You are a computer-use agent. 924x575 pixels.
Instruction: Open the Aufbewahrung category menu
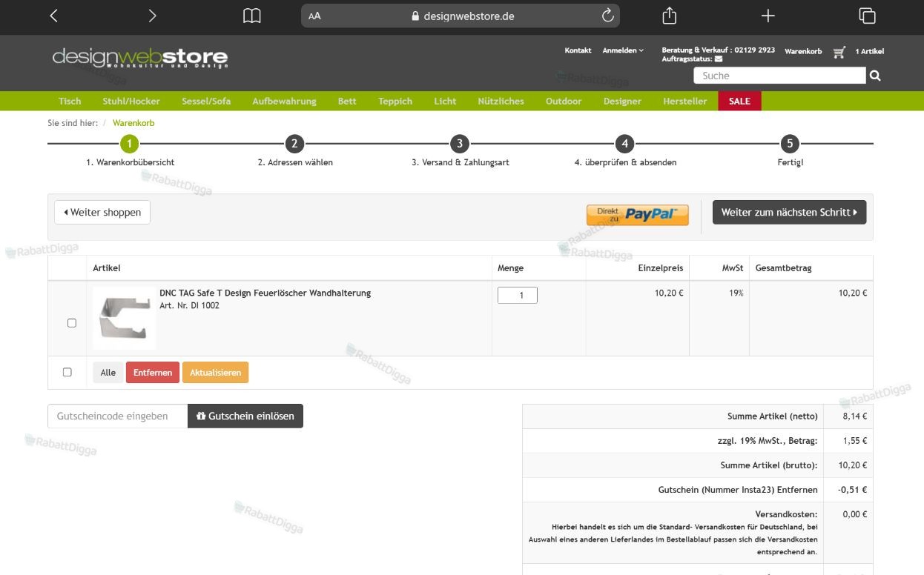284,101
